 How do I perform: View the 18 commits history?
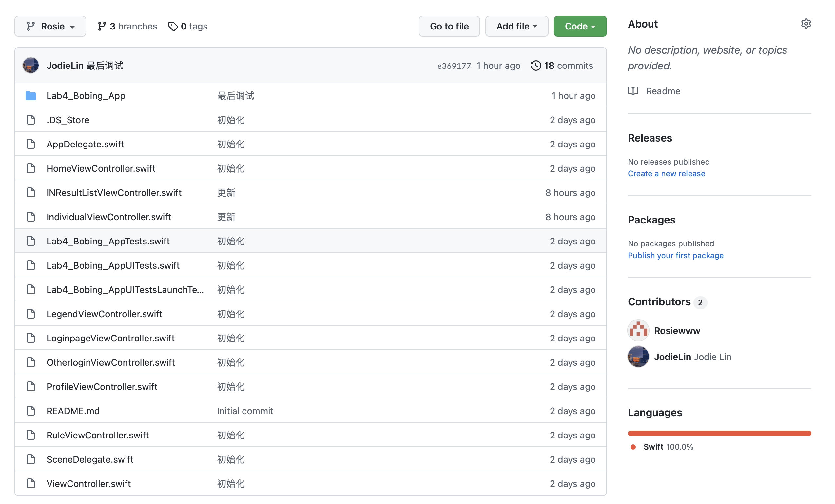tap(568, 66)
